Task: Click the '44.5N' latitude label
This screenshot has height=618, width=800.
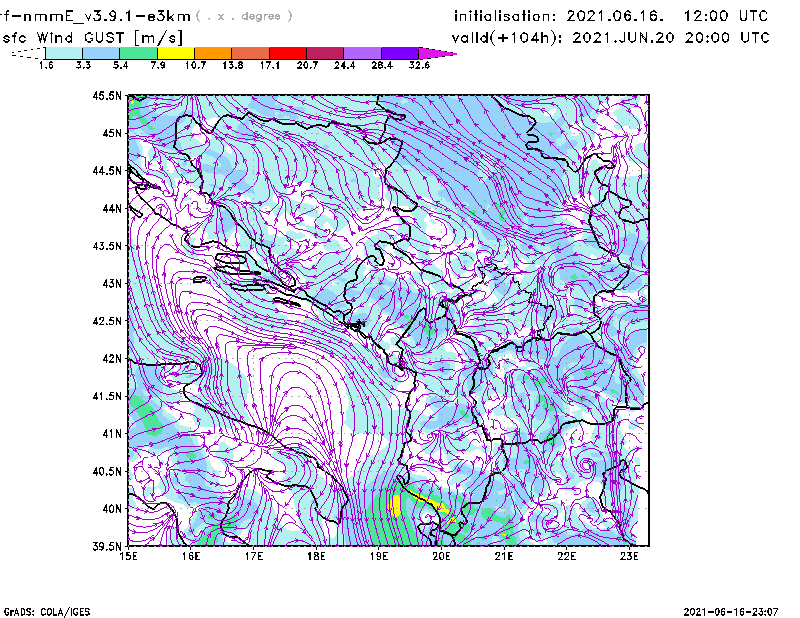Action: tap(107, 170)
